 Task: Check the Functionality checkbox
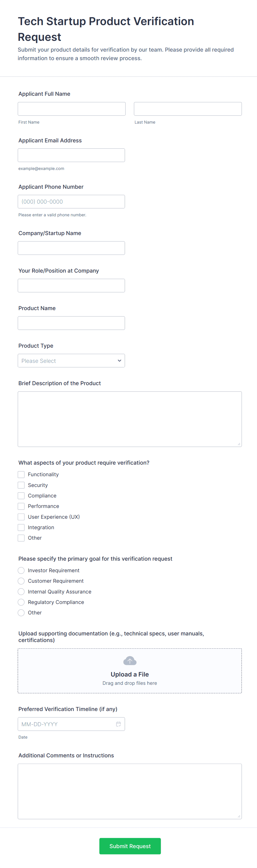click(x=21, y=475)
